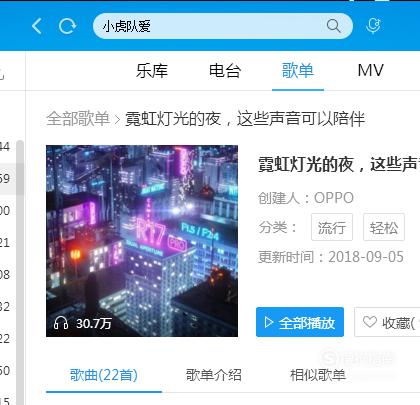
Task: Select the 歌单 tab
Action: 298,71
